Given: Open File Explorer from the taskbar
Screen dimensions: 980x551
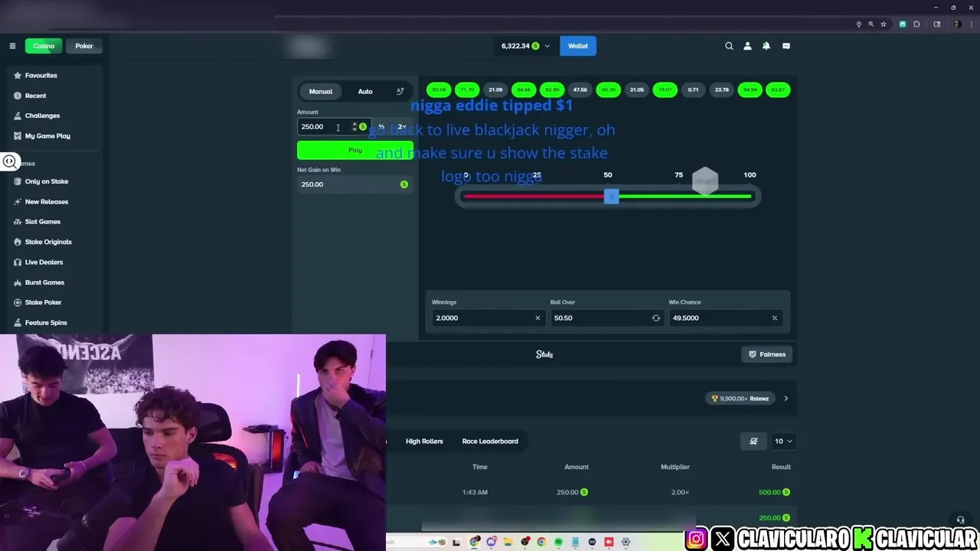Looking at the screenshot, I should tap(508, 542).
